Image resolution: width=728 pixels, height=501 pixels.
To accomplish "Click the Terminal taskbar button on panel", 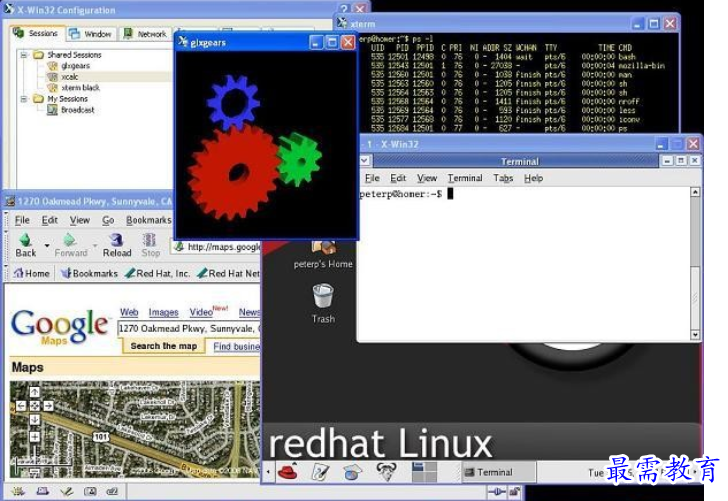I will click(x=498, y=472).
